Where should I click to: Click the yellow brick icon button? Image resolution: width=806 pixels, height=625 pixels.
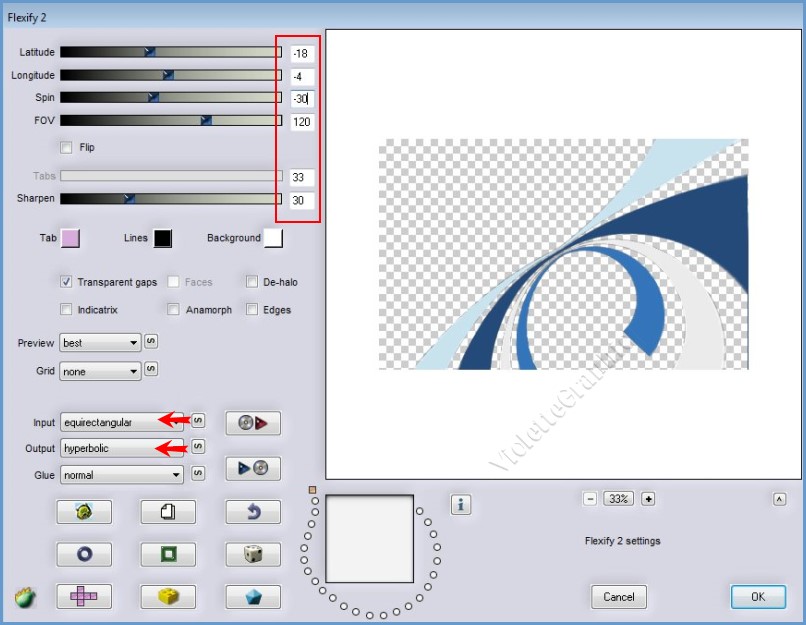click(168, 596)
